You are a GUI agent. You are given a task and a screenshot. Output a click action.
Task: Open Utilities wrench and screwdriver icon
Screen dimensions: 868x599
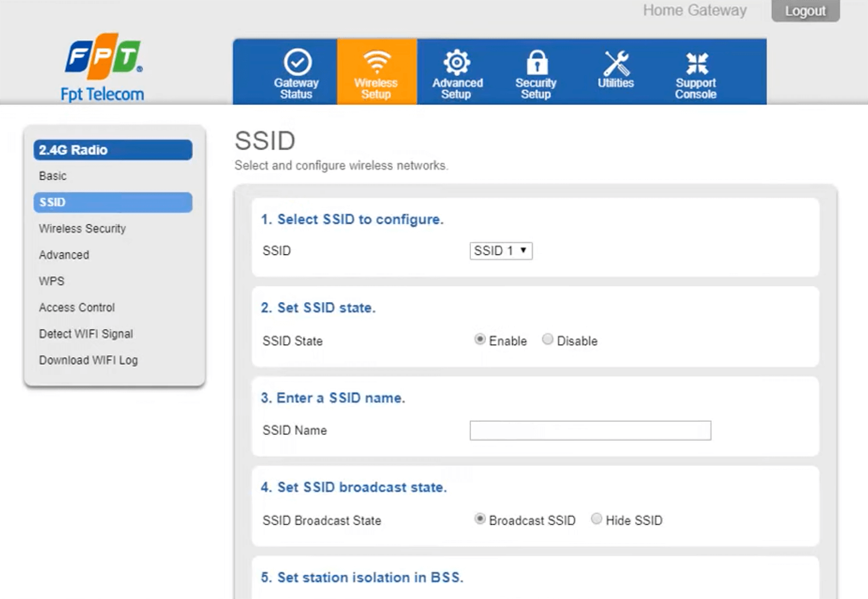tap(616, 63)
